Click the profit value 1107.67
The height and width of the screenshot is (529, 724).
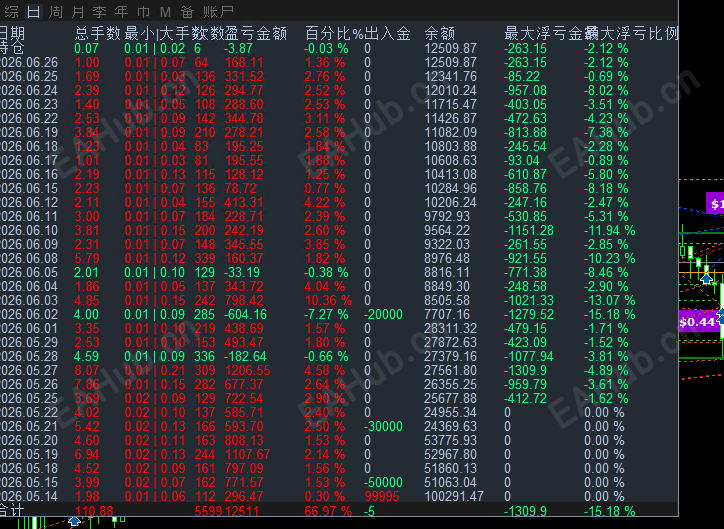(x=247, y=454)
